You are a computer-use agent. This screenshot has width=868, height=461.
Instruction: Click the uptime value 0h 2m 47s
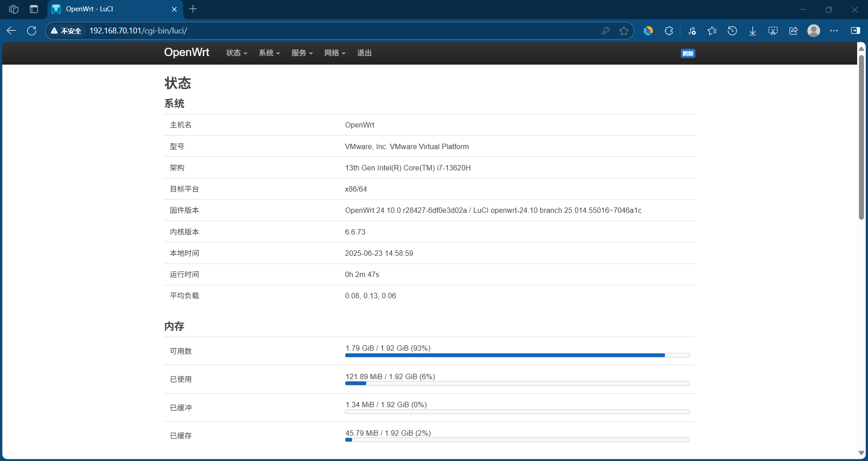click(362, 274)
